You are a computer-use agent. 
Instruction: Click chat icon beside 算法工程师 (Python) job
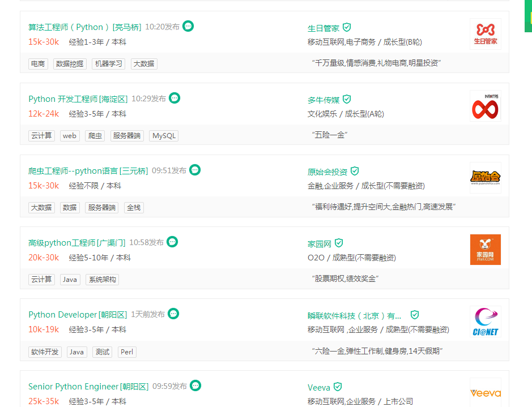point(188,26)
